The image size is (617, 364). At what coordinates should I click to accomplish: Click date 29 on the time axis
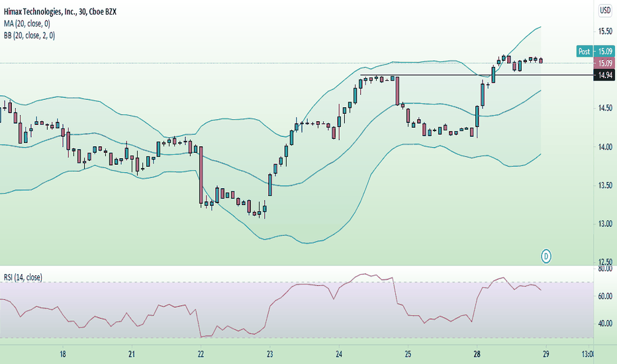point(546,354)
